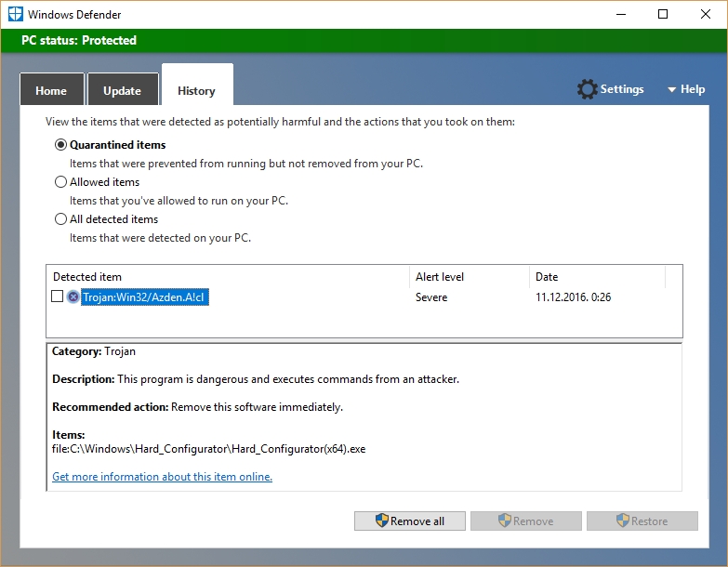The height and width of the screenshot is (567, 728).
Task: Select the Quarantined items radio button
Action: 61,145
